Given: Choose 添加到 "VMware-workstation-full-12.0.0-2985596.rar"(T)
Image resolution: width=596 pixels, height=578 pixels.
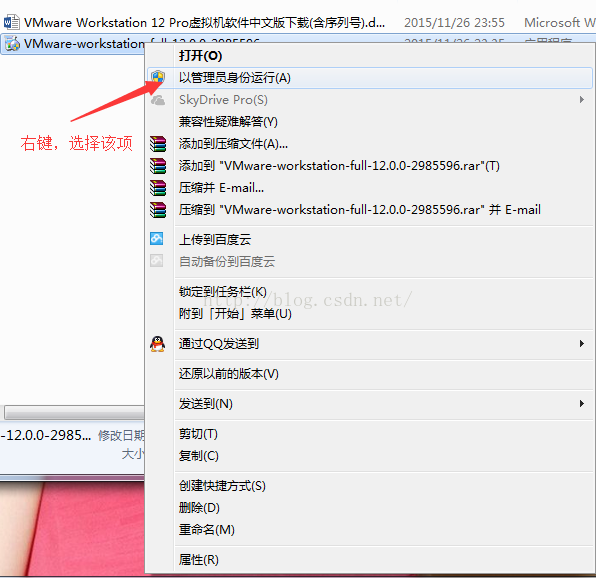Looking at the screenshot, I should click(369, 166).
